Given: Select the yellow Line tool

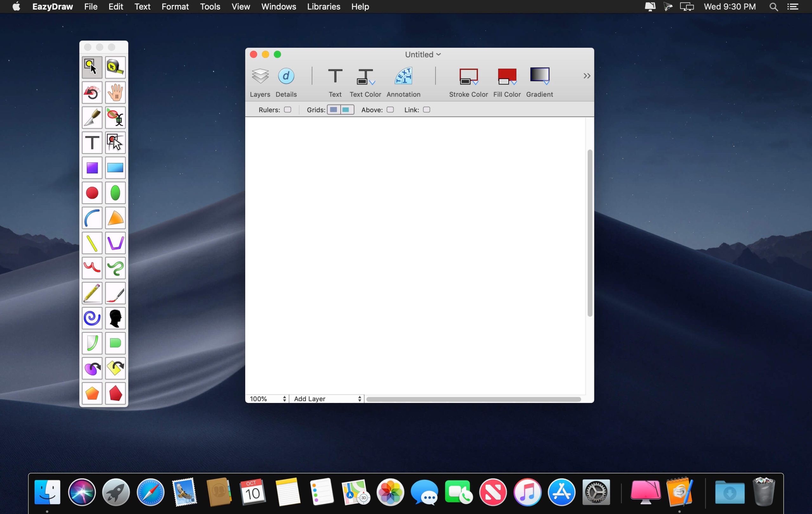Looking at the screenshot, I should (x=92, y=243).
